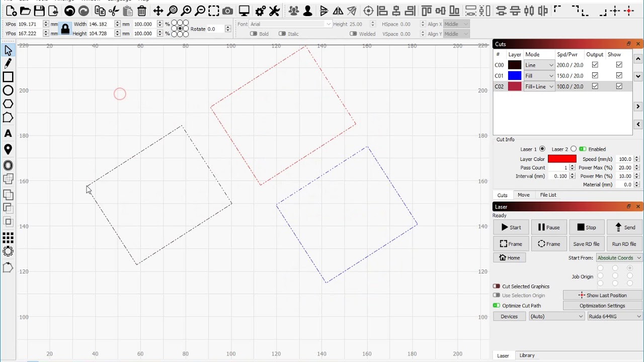The image size is (644, 362).
Task: Uncheck Show for layer C02
Action: 619,86
